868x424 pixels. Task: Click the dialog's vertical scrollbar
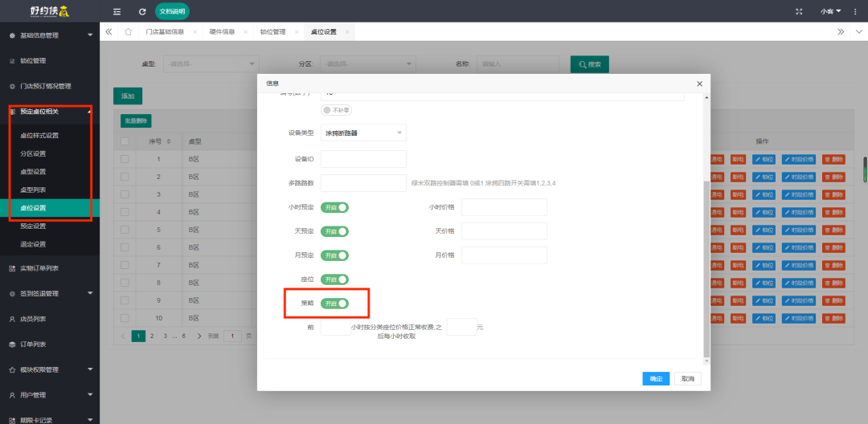coord(706,267)
